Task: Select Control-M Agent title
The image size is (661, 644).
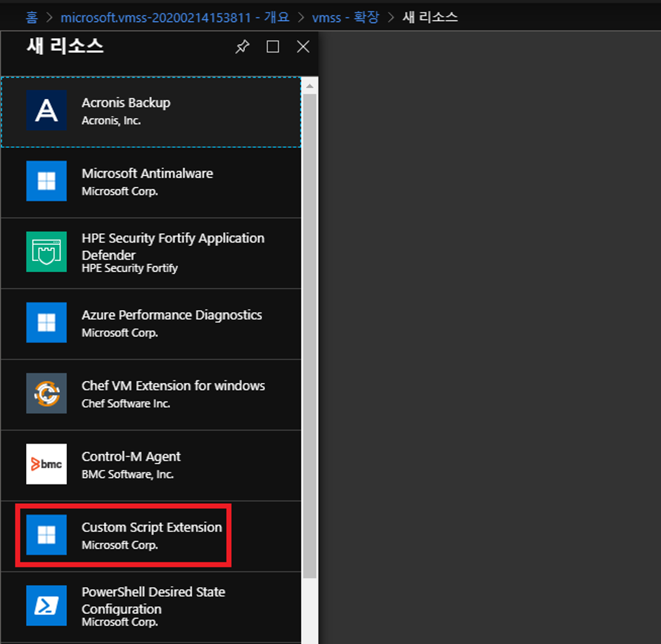Action: (x=131, y=456)
